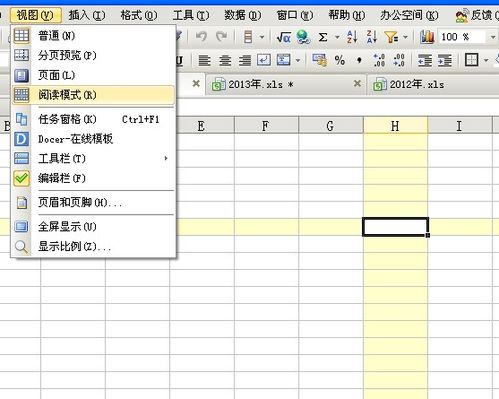Image resolution: width=499 pixels, height=399 pixels.
Task: Increase indent
Action: 445,61
